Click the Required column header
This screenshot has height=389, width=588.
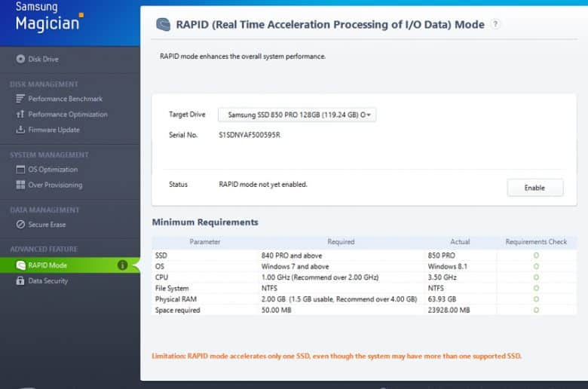(x=341, y=242)
